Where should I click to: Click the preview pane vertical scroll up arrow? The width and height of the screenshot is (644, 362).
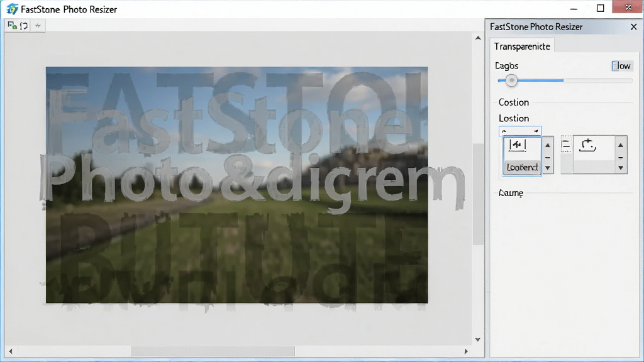coord(478,38)
